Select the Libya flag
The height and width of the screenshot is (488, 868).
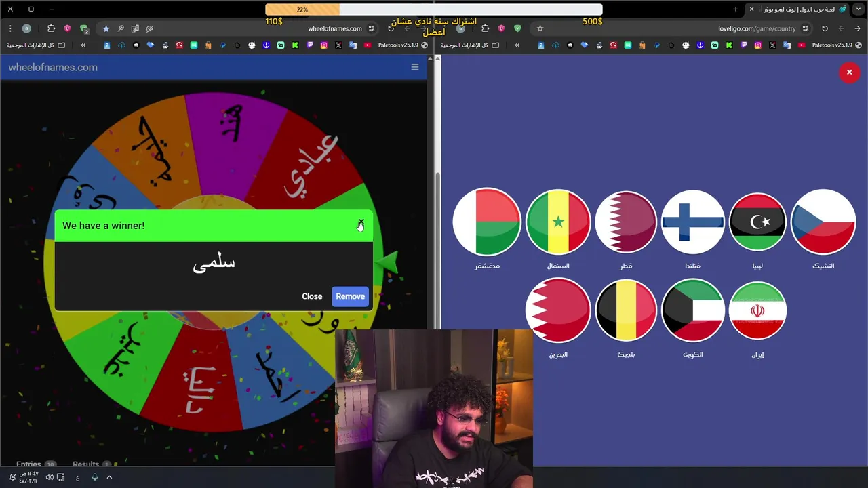(x=757, y=222)
